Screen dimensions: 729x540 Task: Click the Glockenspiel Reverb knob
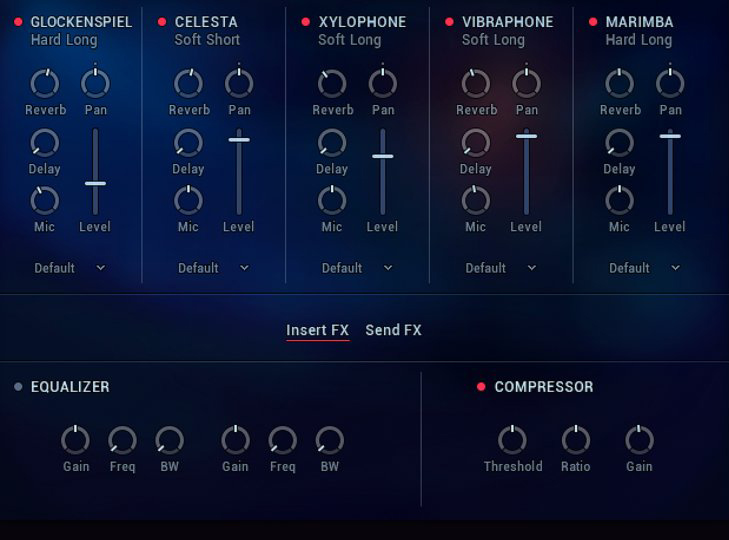[45, 84]
